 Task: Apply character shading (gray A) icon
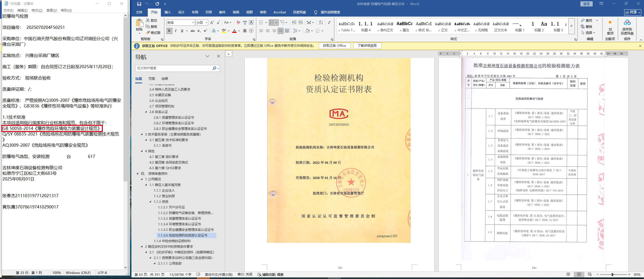coord(245,31)
